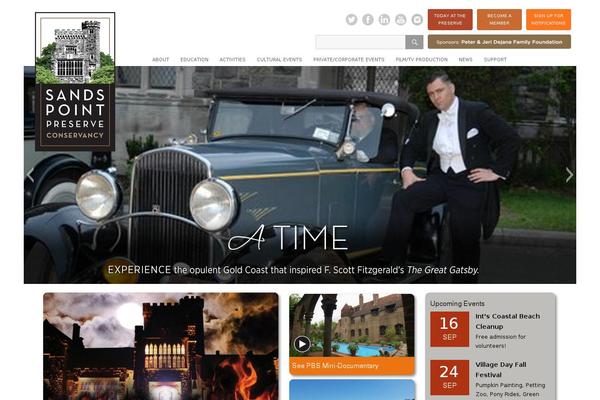600x400 pixels.
Task: Open the Activities menu
Action: 232,60
